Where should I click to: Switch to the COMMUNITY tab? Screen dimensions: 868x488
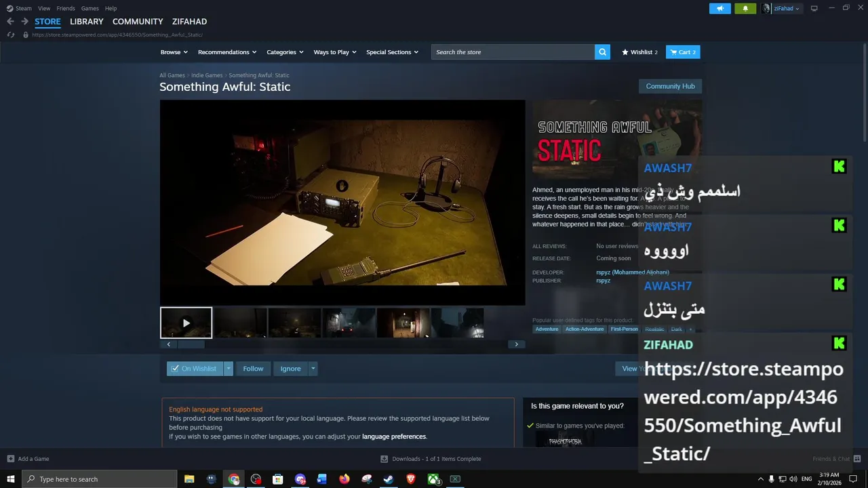[x=138, y=22]
